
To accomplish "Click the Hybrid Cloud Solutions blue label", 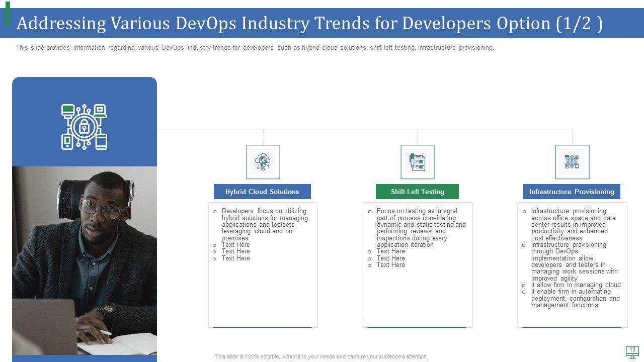I will (262, 192).
